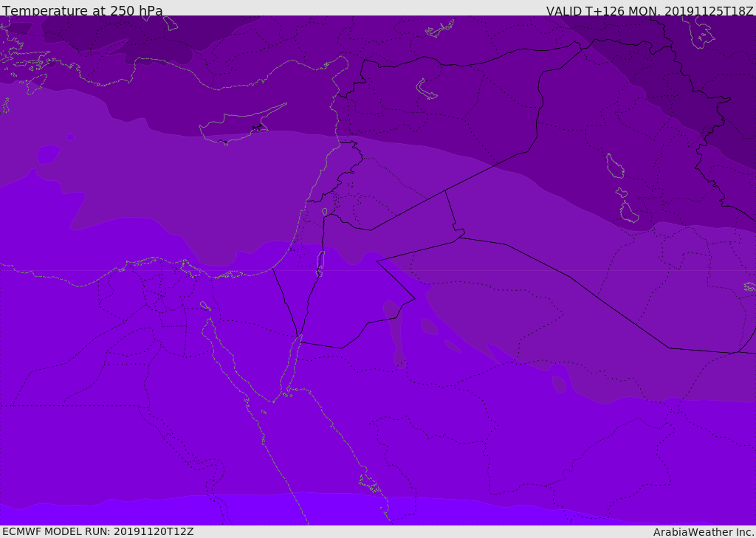Viewport: 756px width, 538px height.
Task: Click the ECMWF MODEL RUN label
Action: (98, 531)
